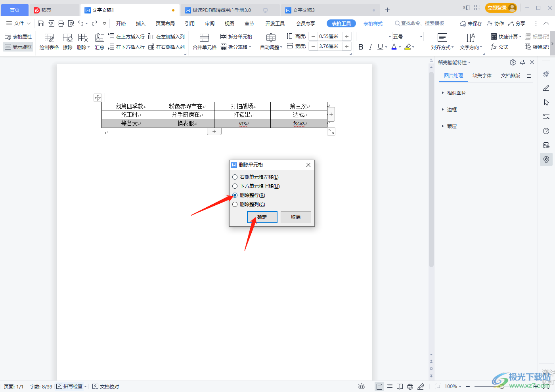Click plus button to add column right of table

[x=331, y=115]
